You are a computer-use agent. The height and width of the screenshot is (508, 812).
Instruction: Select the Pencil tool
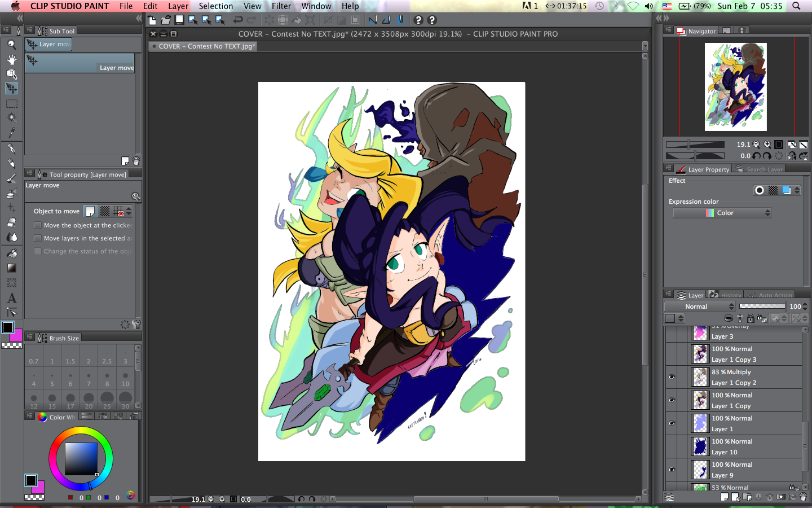(11, 164)
